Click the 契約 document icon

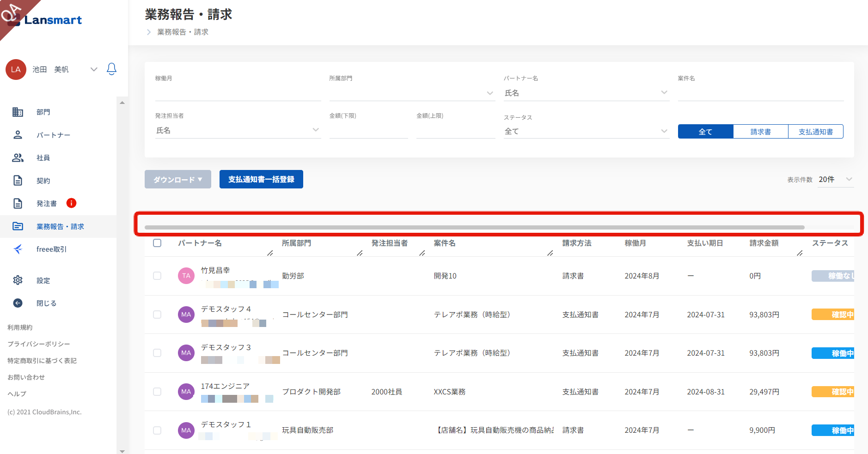pyautogui.click(x=18, y=181)
